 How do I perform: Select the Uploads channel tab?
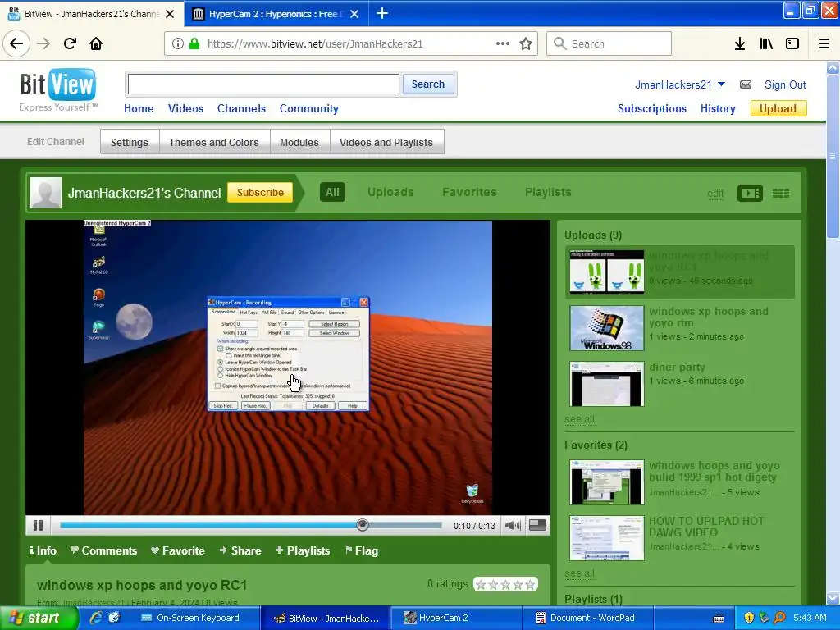point(390,192)
